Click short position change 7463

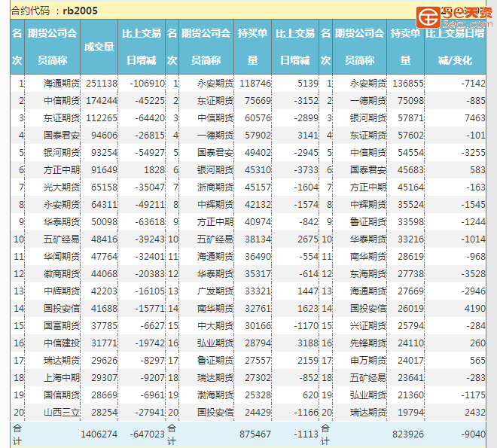[x=475, y=118]
